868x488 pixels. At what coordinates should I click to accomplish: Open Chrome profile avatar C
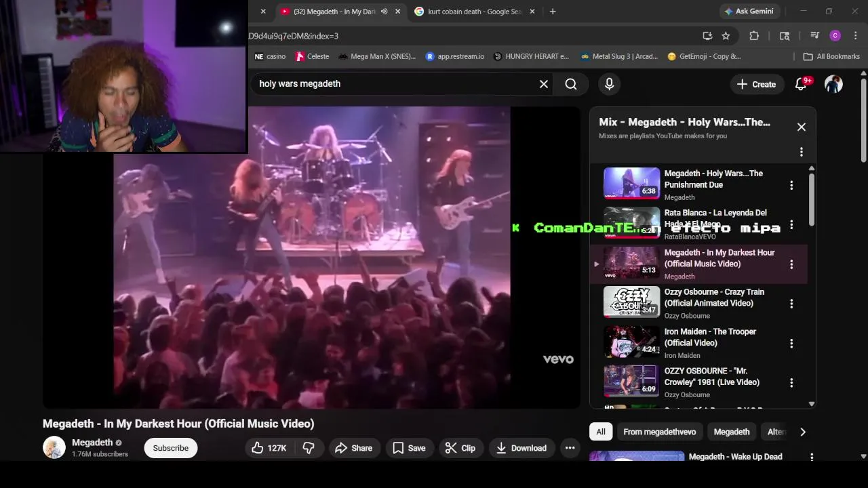(x=835, y=36)
